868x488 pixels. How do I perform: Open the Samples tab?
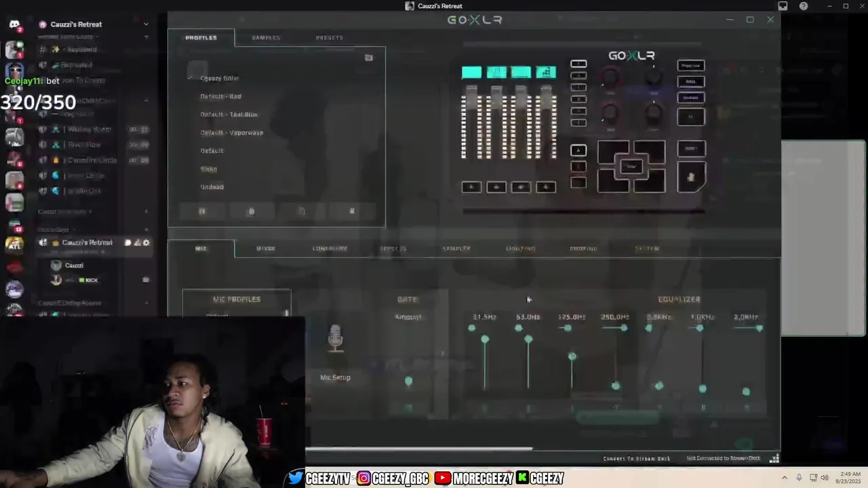pyautogui.click(x=266, y=37)
